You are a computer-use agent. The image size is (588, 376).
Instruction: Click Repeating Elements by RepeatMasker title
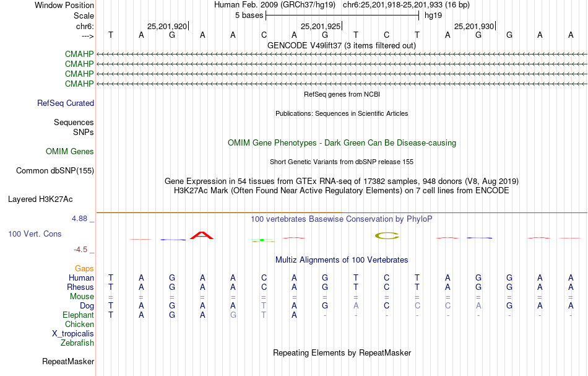click(342, 353)
